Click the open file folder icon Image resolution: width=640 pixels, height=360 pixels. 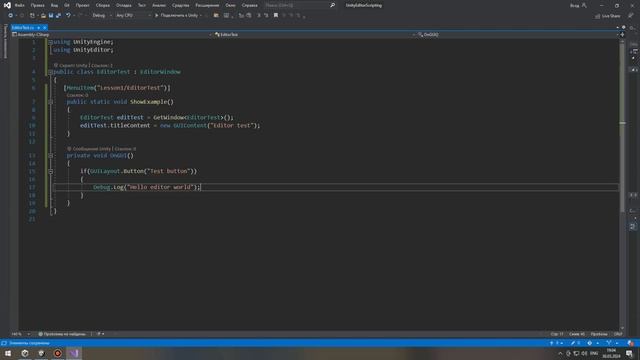[43, 16]
